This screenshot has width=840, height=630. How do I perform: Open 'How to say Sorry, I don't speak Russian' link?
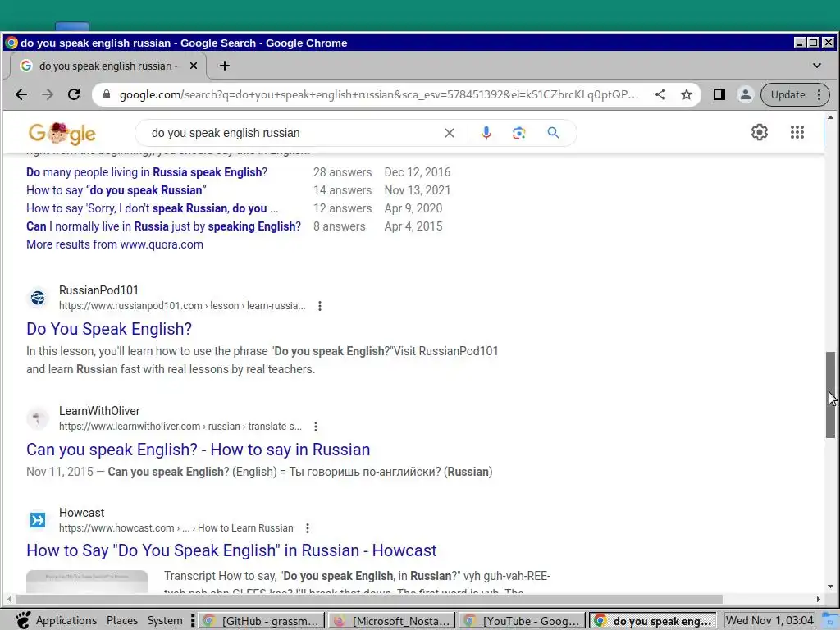(152, 208)
